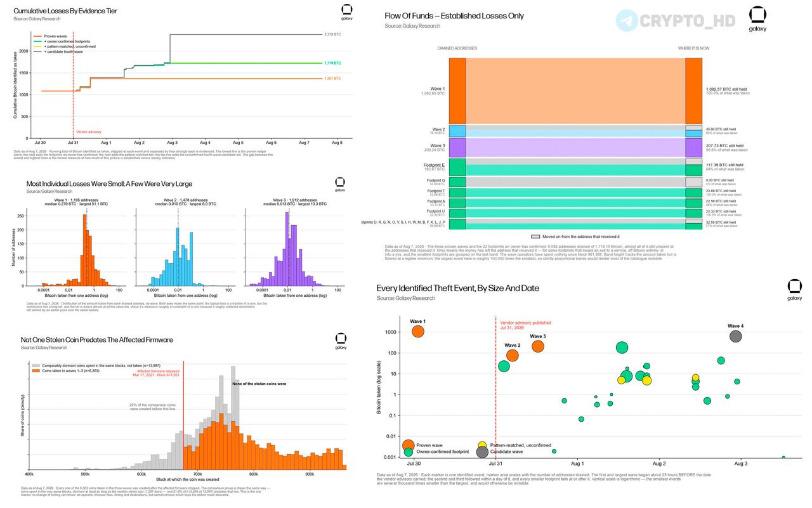Click the '117.38 BTC still held' label
The image size is (812, 508).
point(724,165)
